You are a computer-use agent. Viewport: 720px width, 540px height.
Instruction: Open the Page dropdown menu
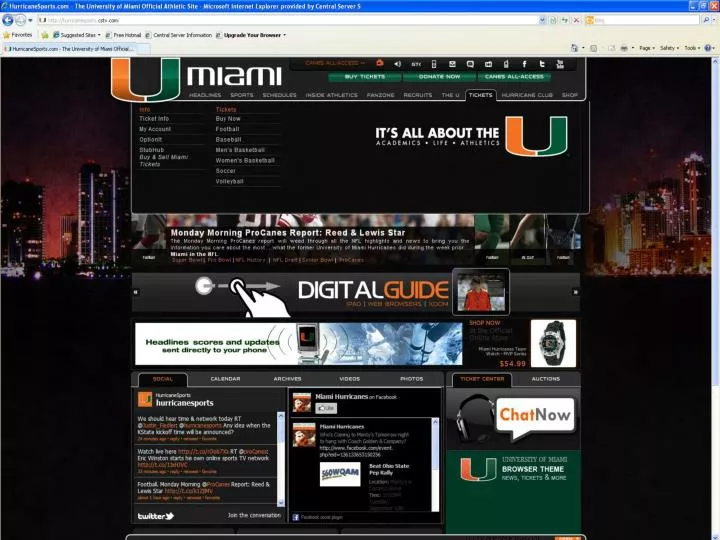coord(647,48)
